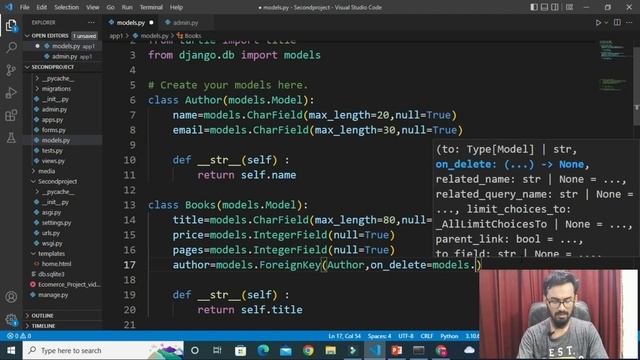640x360 pixels.
Task: Open forms.py in the explorer
Action: (53, 130)
